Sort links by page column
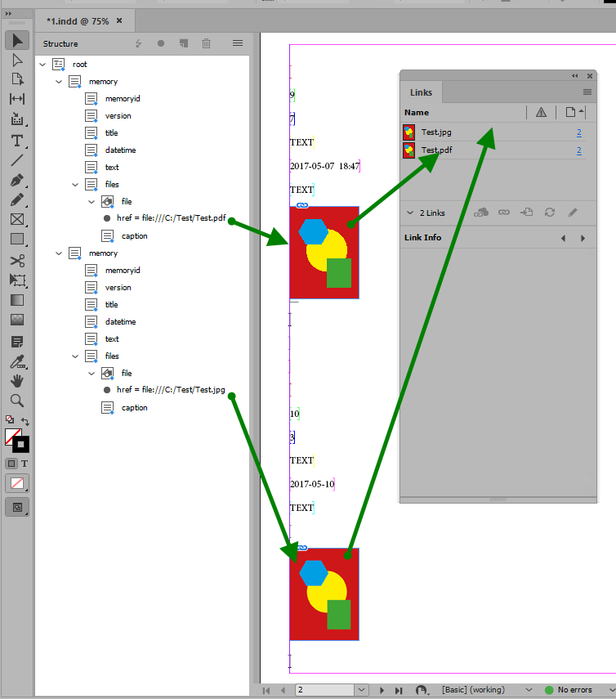This screenshot has width=616, height=699. coord(574,112)
